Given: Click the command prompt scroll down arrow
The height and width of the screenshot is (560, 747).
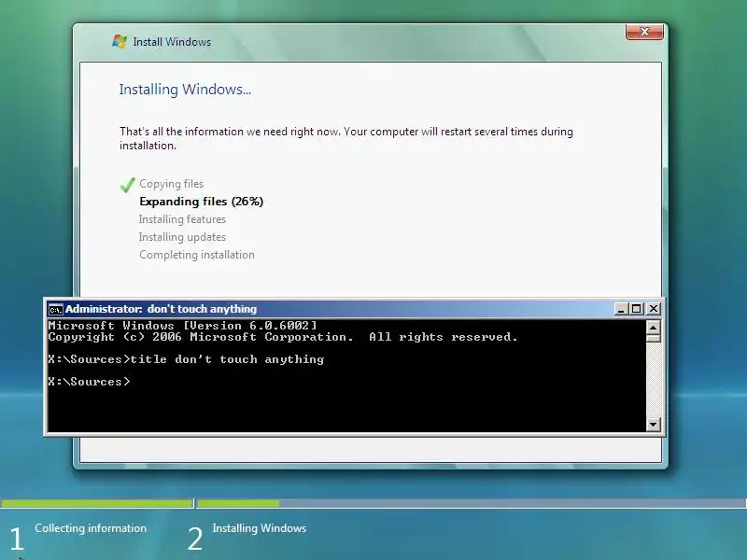Looking at the screenshot, I should coord(653,425).
